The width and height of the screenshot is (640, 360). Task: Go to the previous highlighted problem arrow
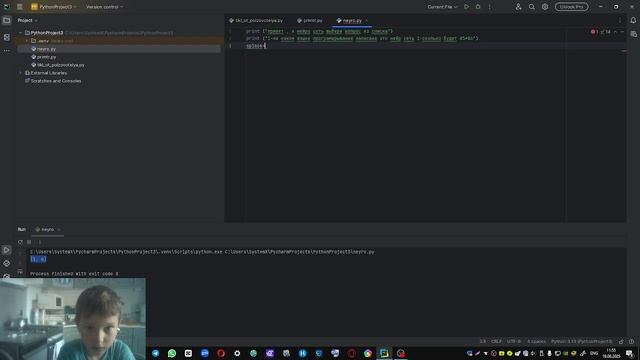coord(616,32)
